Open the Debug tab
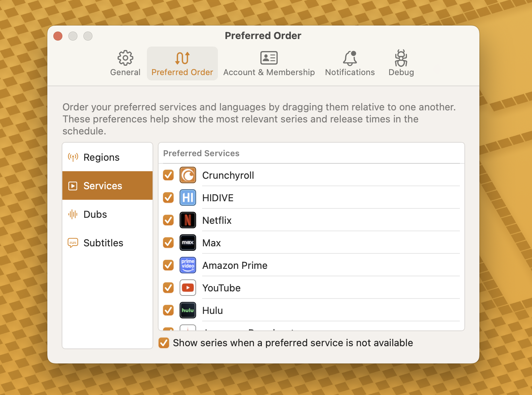Screen dimensions: 532x395 401,63
